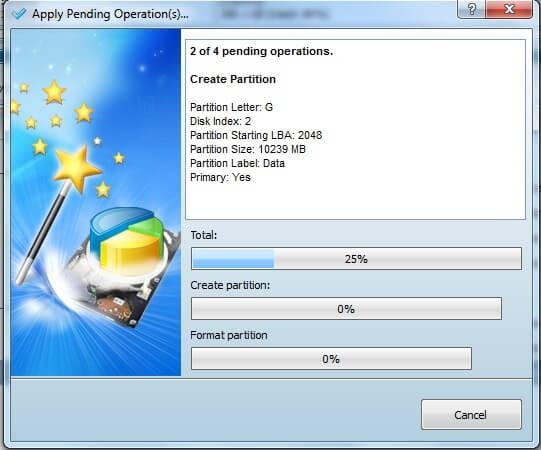Click the Partition Starting LBA: 2048 line

pos(256,135)
